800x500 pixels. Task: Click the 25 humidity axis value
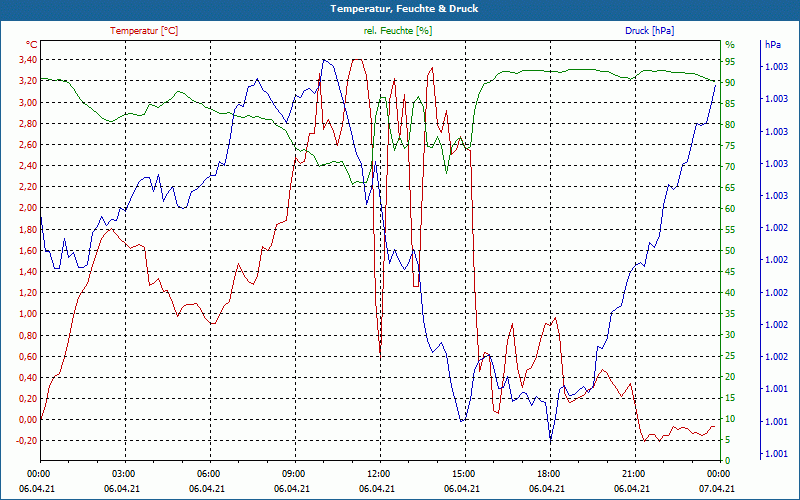(x=730, y=356)
